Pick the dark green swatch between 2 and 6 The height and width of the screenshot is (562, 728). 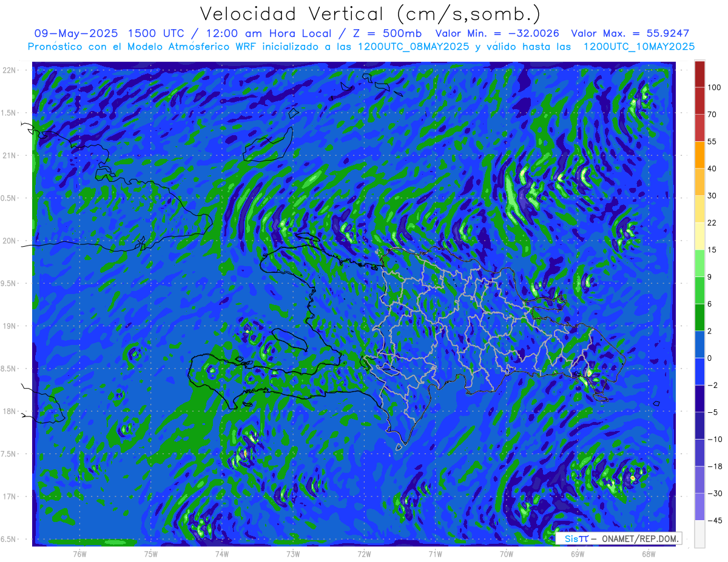point(699,317)
